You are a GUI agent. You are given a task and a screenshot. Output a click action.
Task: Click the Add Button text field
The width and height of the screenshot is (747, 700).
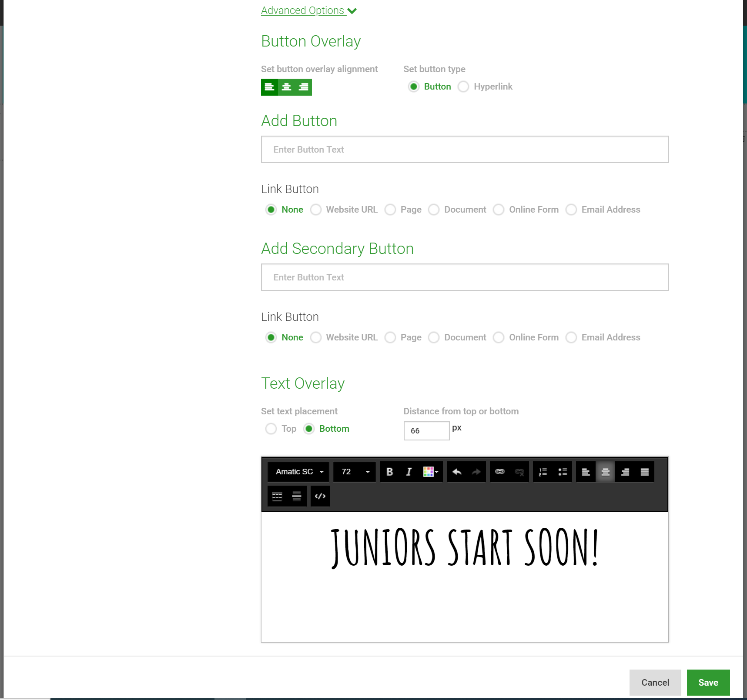pyautogui.click(x=465, y=150)
